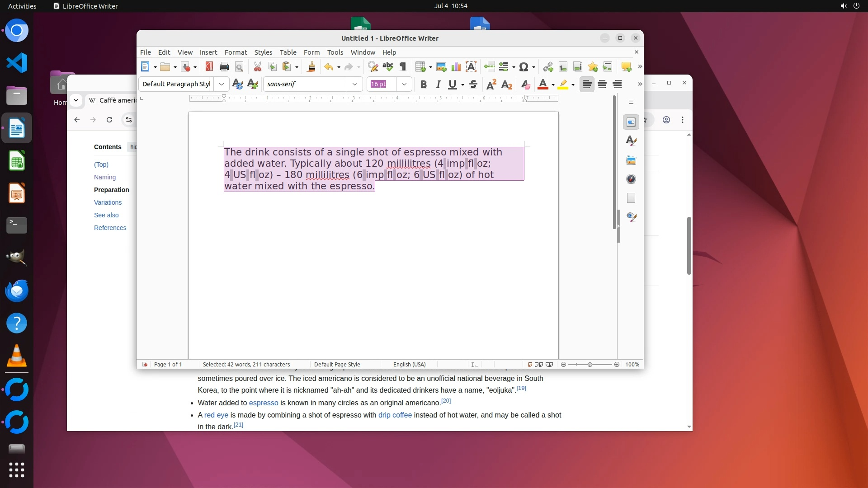This screenshot has height=488, width=868.
Task: Toggle Formatting Marks pilcrow
Action: click(x=403, y=67)
